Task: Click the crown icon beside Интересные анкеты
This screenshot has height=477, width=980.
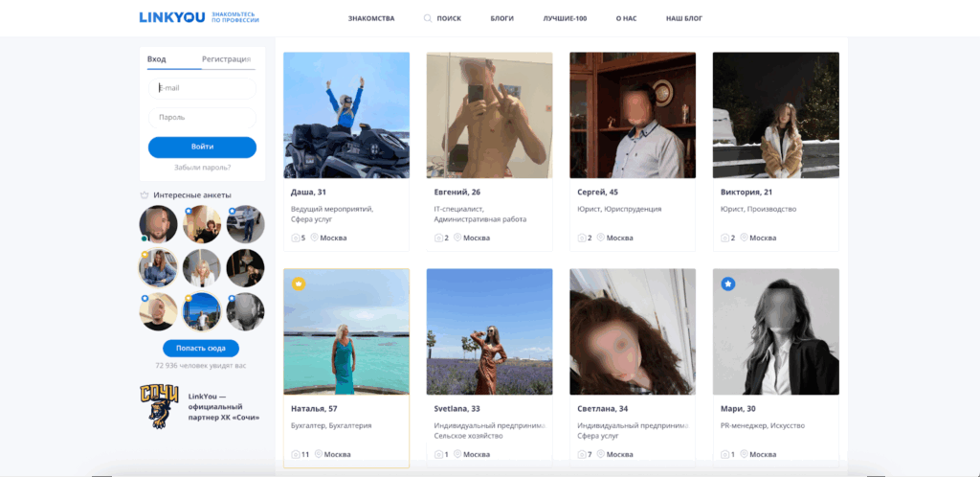Action: 145,194
